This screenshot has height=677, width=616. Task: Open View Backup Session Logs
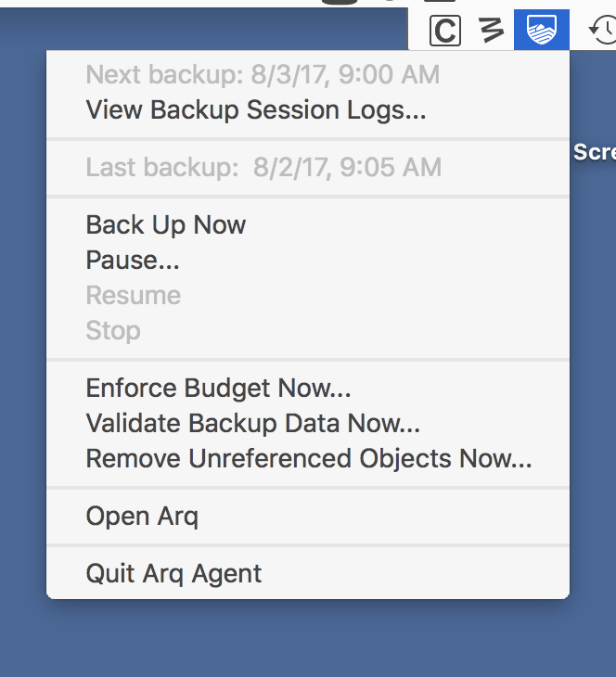(256, 109)
